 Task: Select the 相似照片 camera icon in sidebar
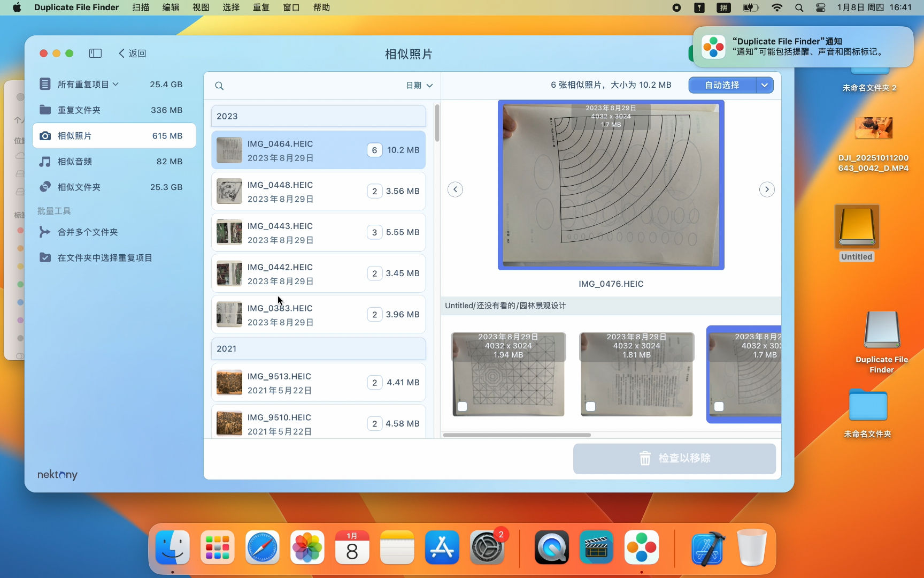[x=45, y=136]
